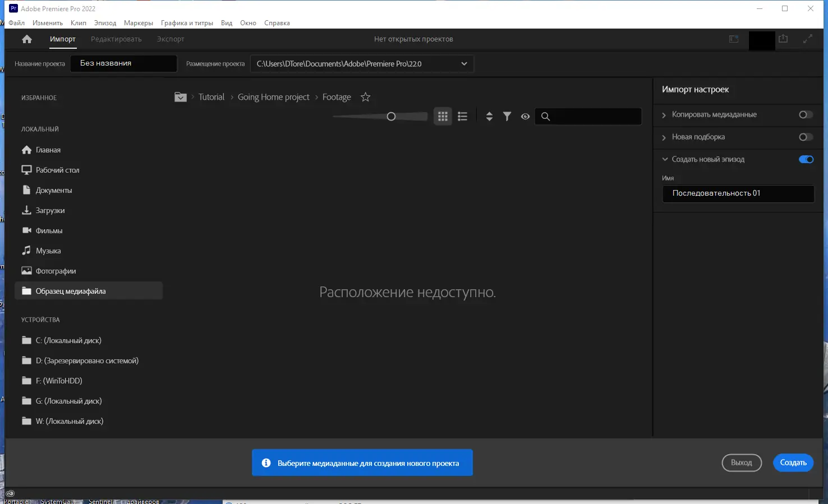Image resolution: width=828 pixels, height=504 pixels.
Task: Expand the Копировать медиаданные section
Action: click(x=664, y=115)
